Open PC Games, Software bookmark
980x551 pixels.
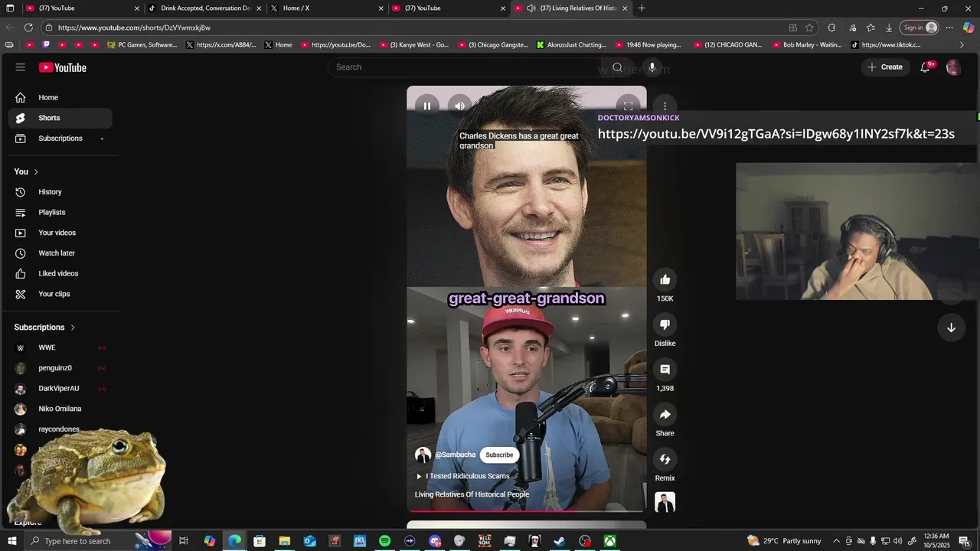point(142,45)
